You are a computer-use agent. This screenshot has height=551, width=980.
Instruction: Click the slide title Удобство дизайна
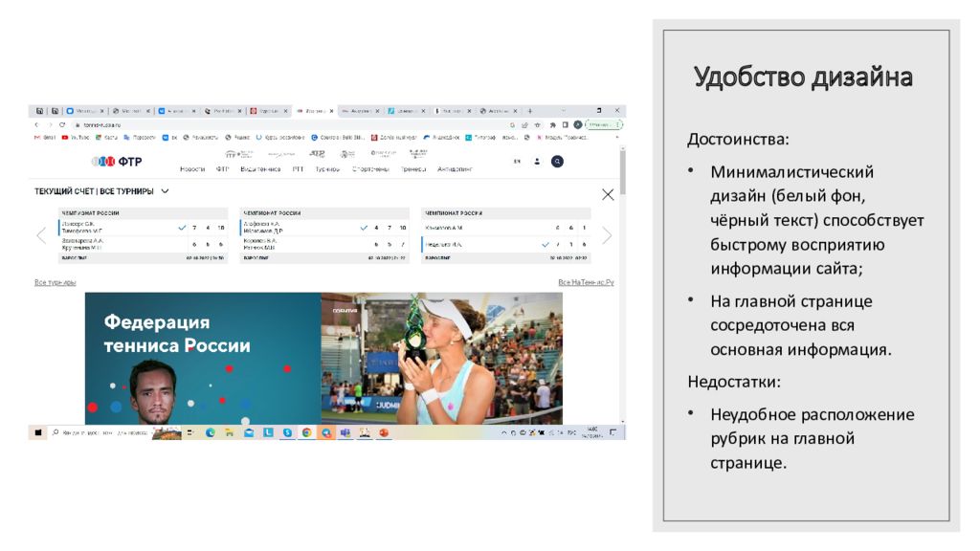(x=803, y=77)
